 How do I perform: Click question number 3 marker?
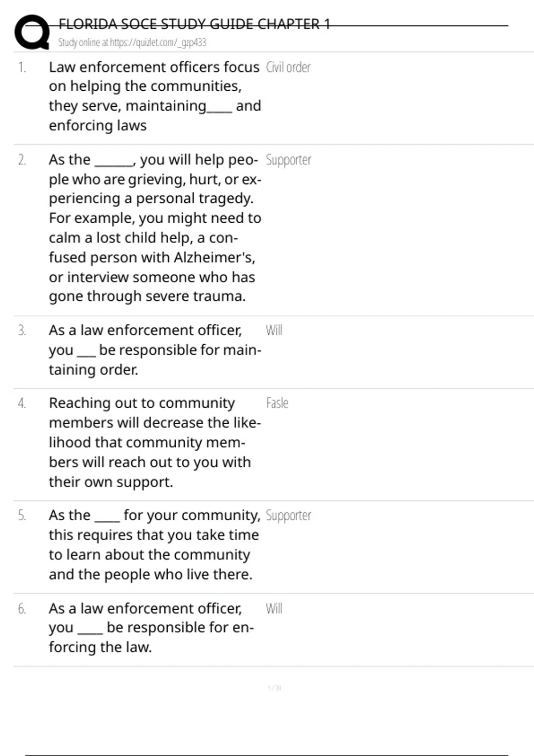(x=22, y=330)
